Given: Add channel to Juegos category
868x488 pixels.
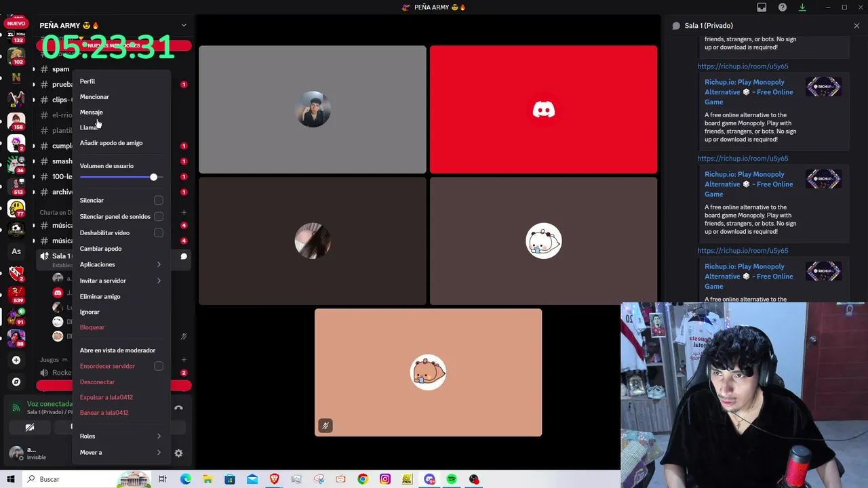Looking at the screenshot, I should pyautogui.click(x=184, y=359).
